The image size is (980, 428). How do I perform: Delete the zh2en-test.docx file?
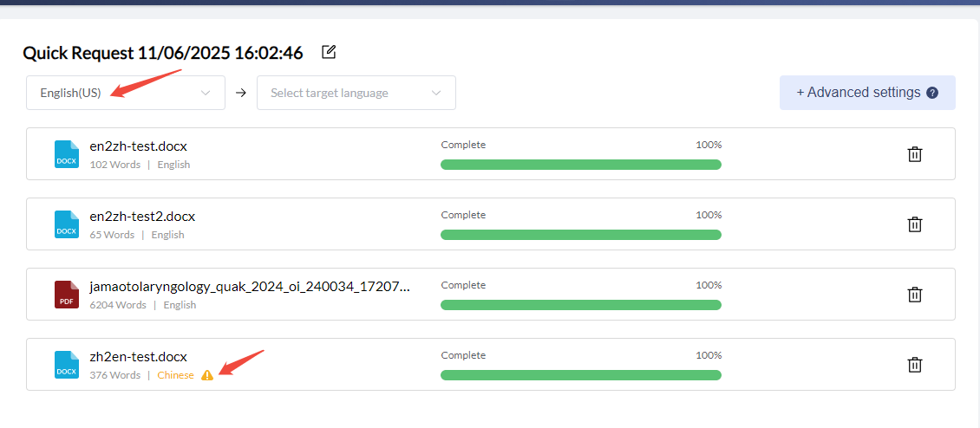[x=914, y=365]
